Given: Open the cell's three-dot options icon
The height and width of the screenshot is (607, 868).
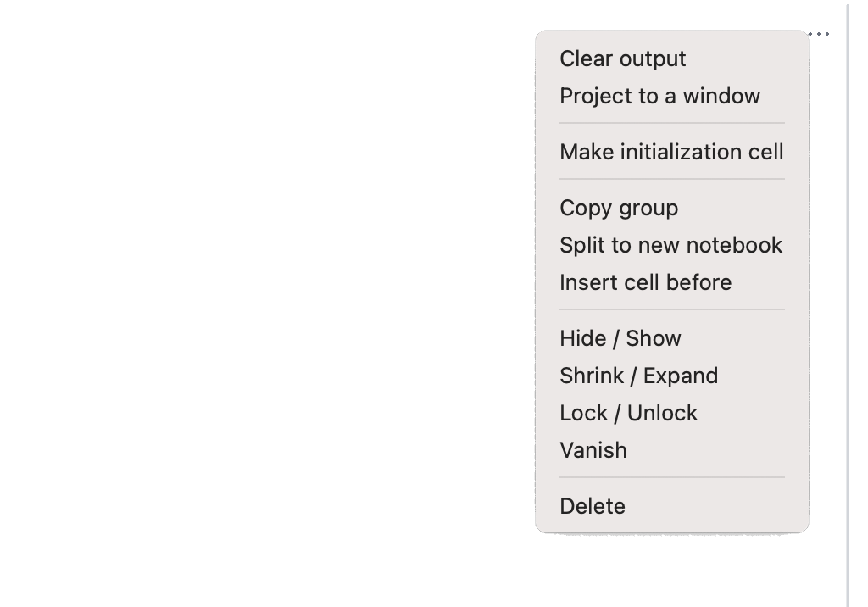Looking at the screenshot, I should pos(820,35).
